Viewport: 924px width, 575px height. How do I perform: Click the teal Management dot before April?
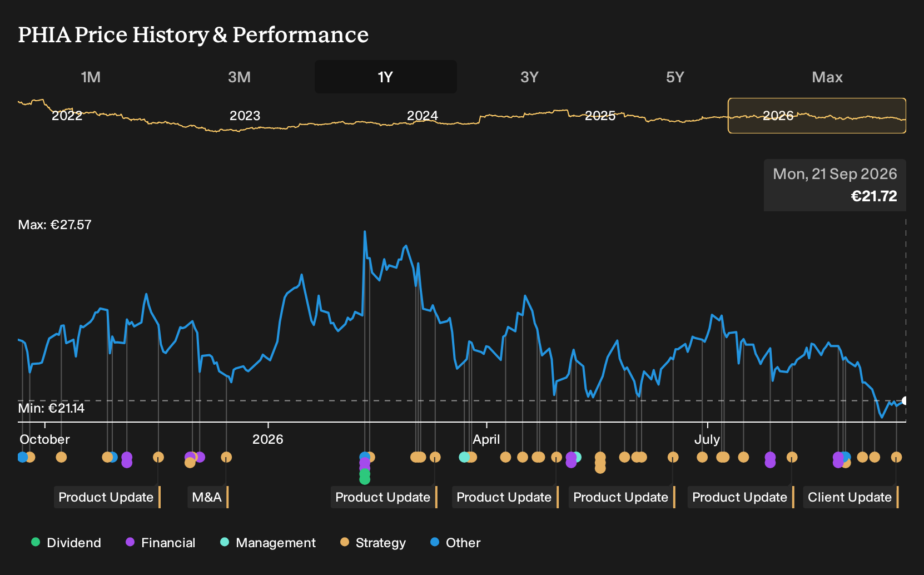(464, 457)
